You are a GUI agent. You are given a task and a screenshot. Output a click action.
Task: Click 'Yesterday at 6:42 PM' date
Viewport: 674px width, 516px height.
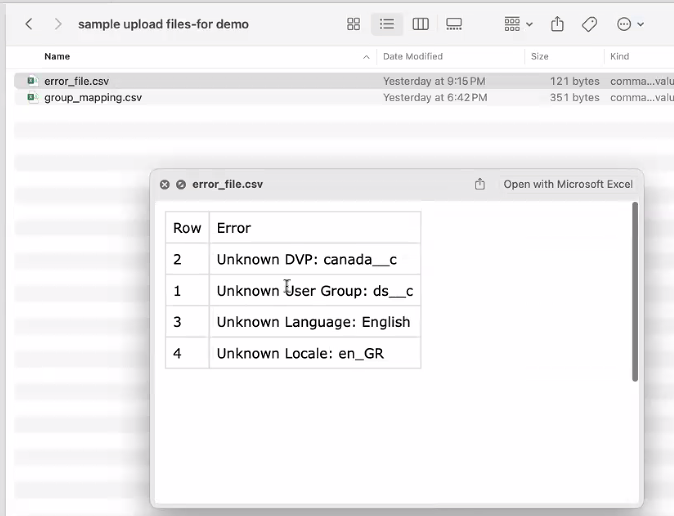435,98
